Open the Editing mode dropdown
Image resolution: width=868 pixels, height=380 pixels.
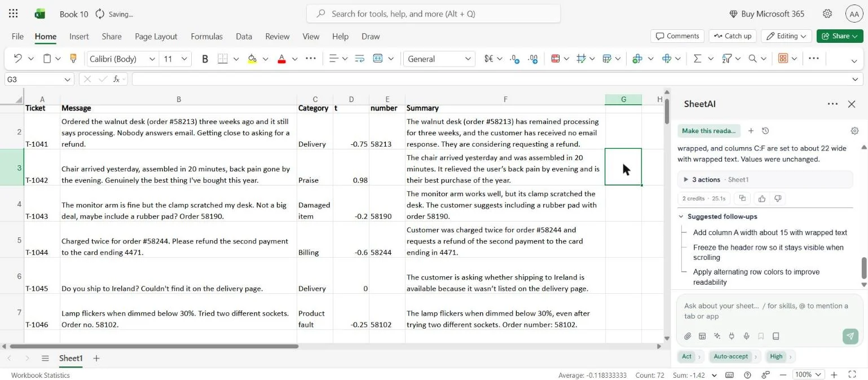point(786,36)
